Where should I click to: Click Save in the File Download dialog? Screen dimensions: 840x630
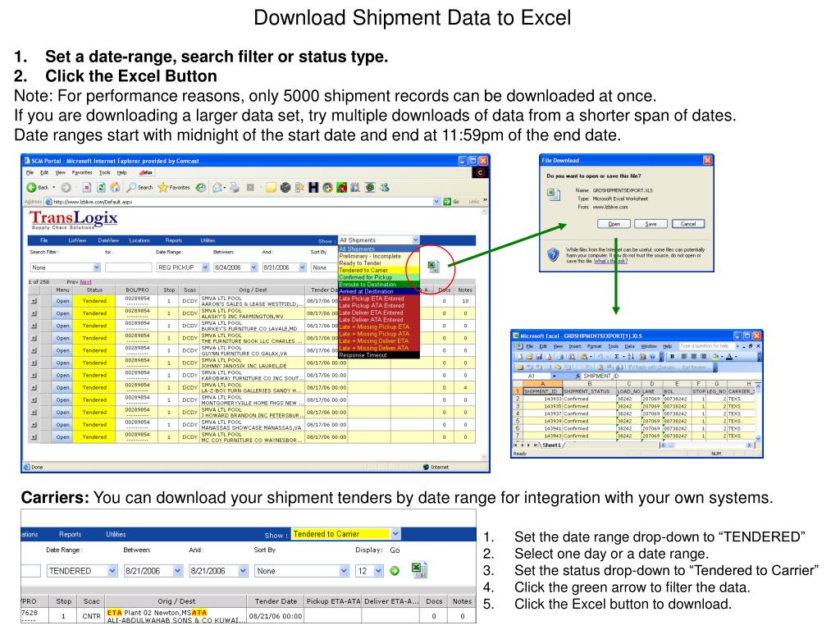[x=651, y=224]
